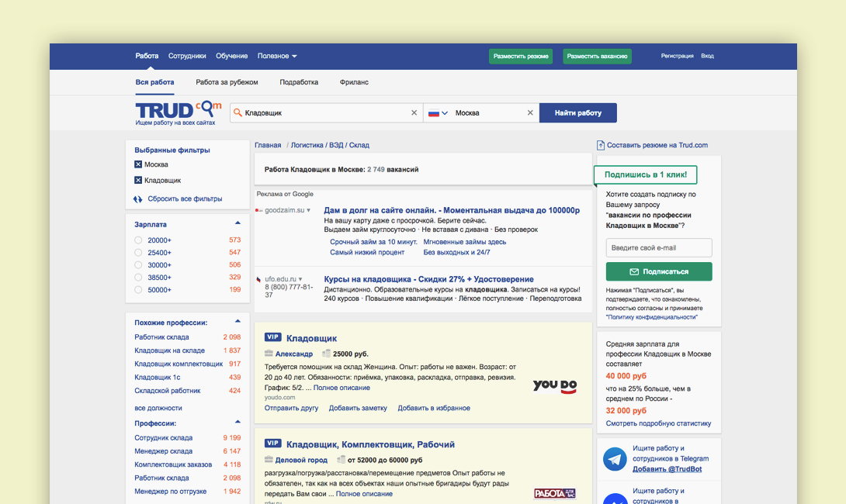The image size is (846, 504).
Task: Click the TRUD.com logo
Action: coord(178,113)
